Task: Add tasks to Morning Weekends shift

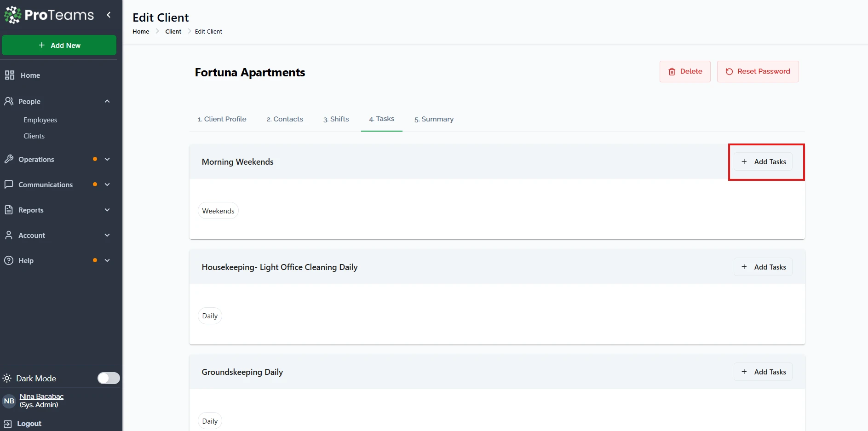Action: 763,162
